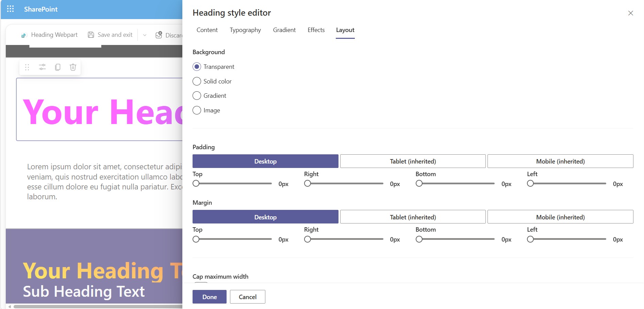The width and height of the screenshot is (644, 309).
Task: Click the Margin Right slider handle
Action: point(308,239)
